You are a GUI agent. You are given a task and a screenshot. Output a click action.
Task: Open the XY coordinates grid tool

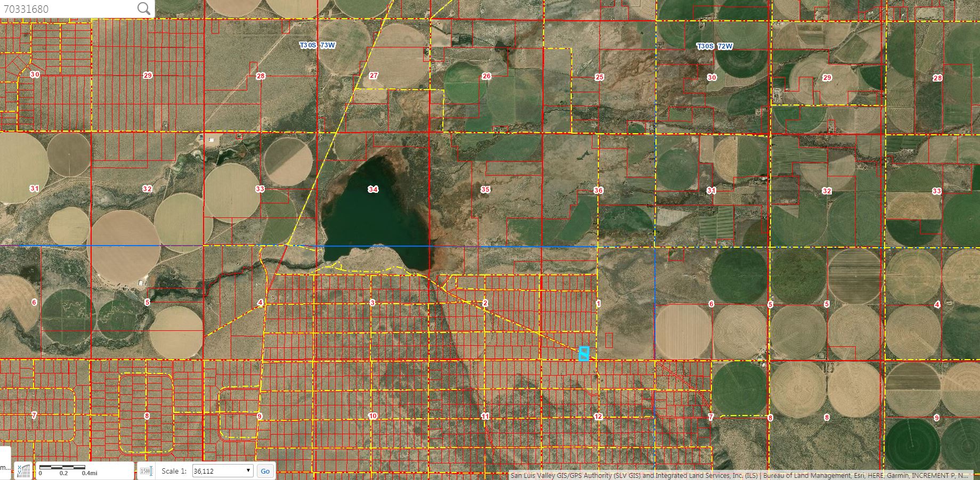(x=23, y=470)
